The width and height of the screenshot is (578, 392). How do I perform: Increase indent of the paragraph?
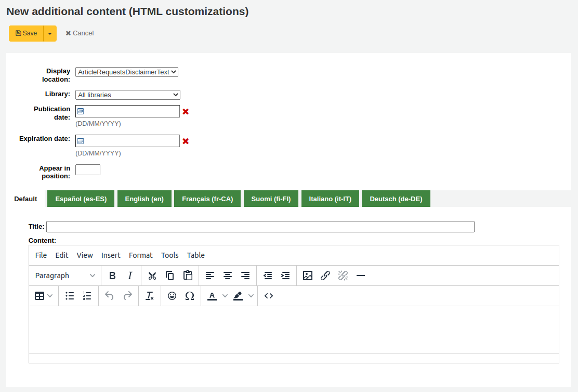pyautogui.click(x=285, y=276)
